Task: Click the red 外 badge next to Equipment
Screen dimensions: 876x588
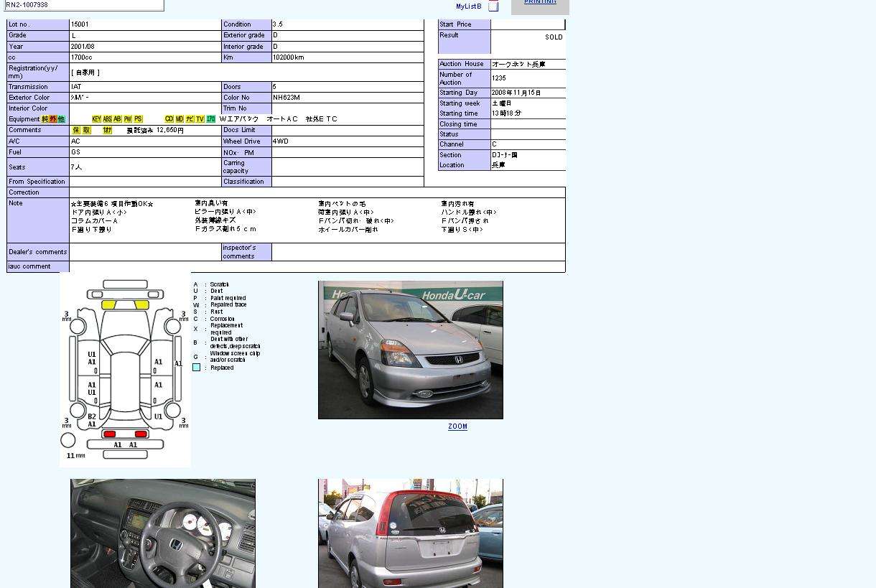Action: click(x=53, y=119)
